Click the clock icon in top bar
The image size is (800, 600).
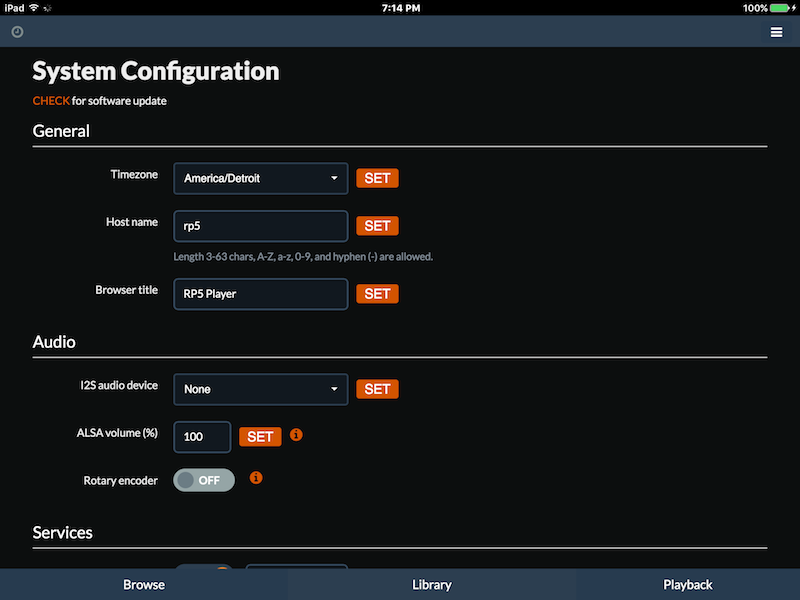17,32
